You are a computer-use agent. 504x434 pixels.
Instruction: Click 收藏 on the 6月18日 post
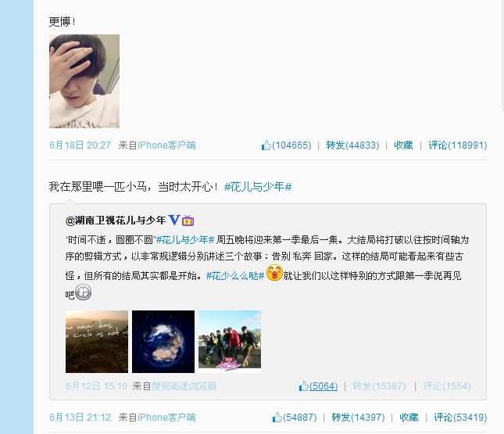[403, 145]
